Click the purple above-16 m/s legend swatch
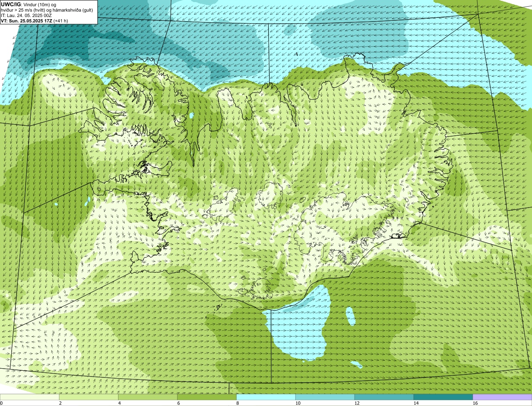This screenshot has width=532, height=406. (502, 397)
